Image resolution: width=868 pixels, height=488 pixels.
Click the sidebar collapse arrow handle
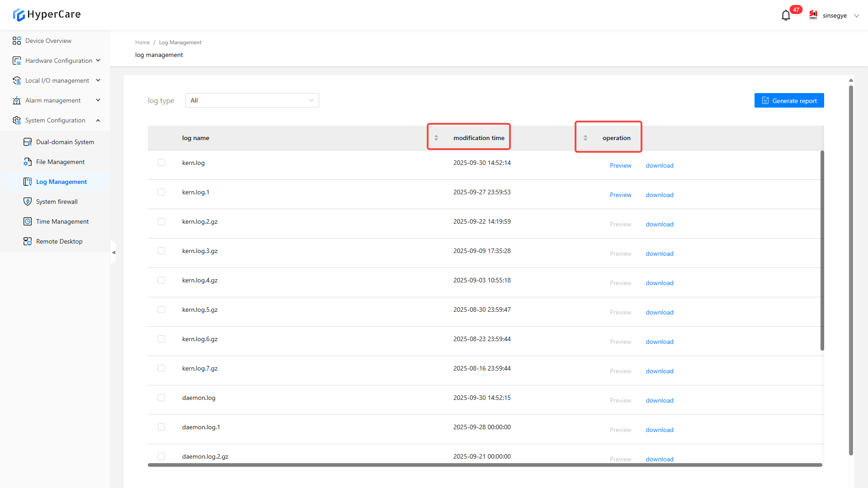tap(113, 253)
